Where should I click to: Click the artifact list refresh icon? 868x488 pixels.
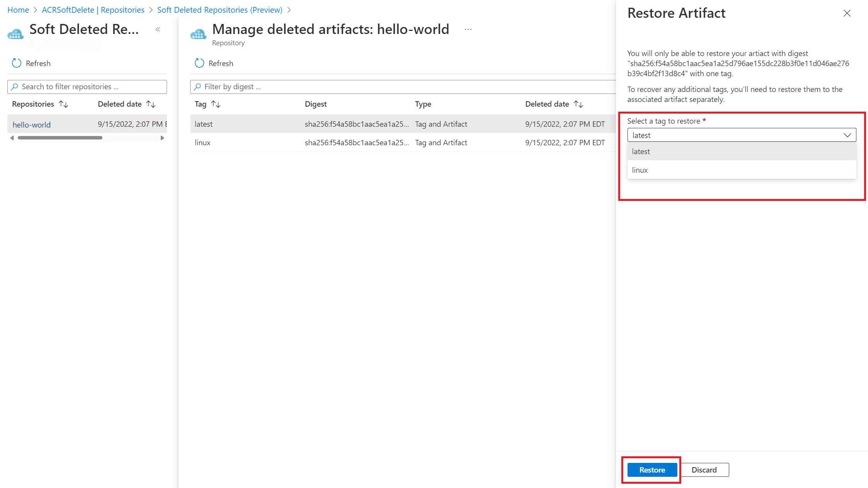pos(200,63)
